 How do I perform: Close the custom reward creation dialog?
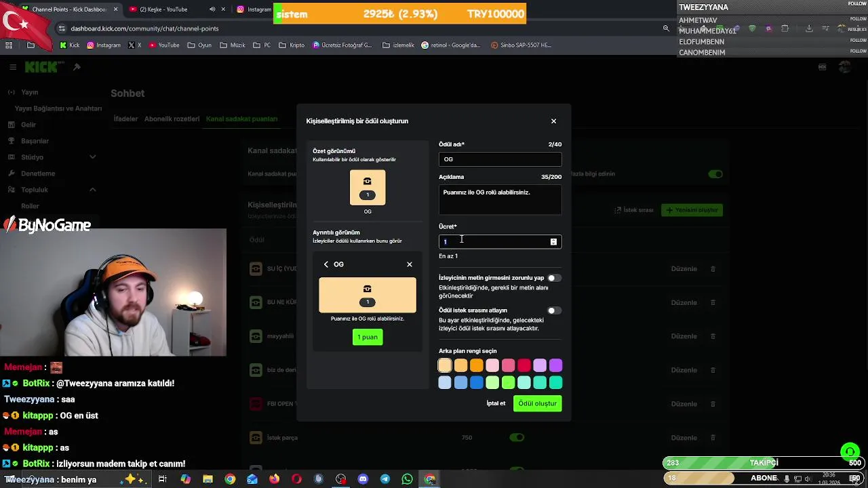553,121
